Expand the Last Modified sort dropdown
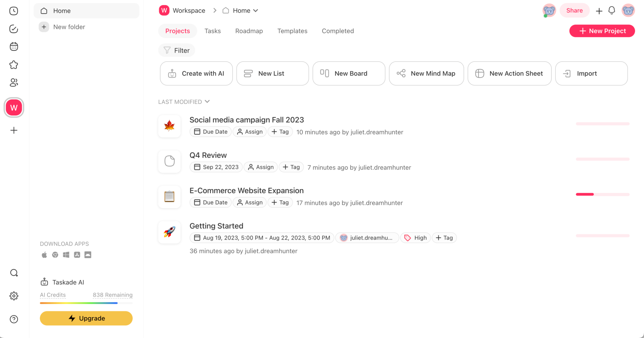This screenshot has height=338, width=644. tap(184, 102)
